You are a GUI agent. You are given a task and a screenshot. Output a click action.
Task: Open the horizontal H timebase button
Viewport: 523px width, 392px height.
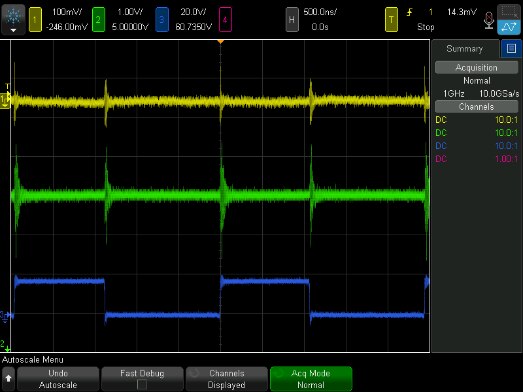click(x=292, y=20)
